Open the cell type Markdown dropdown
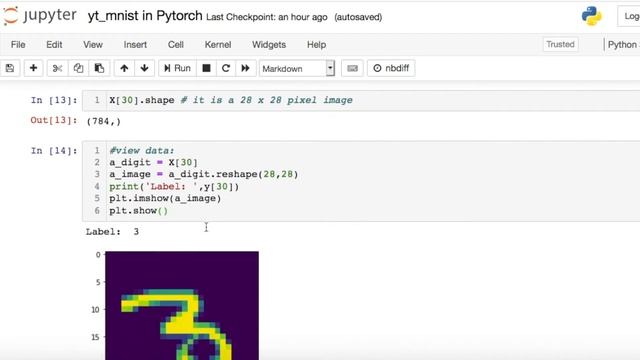The height and width of the screenshot is (360, 640). 297,69
